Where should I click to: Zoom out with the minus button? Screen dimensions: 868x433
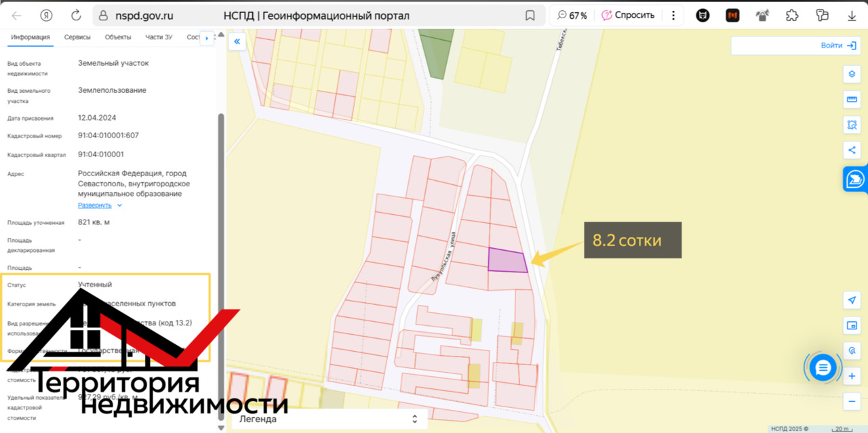852,401
